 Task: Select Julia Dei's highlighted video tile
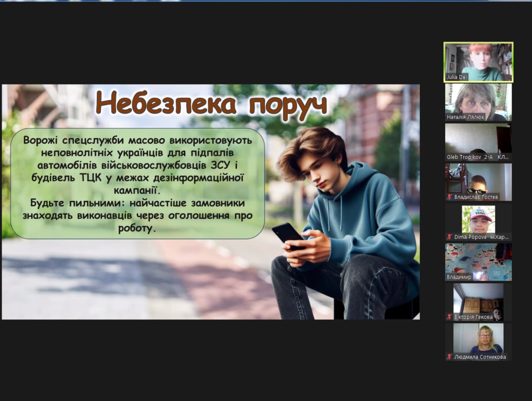(478, 62)
